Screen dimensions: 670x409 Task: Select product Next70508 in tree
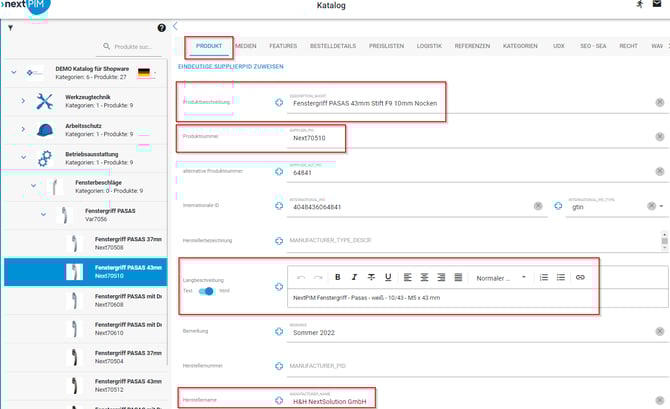pyautogui.click(x=85, y=244)
